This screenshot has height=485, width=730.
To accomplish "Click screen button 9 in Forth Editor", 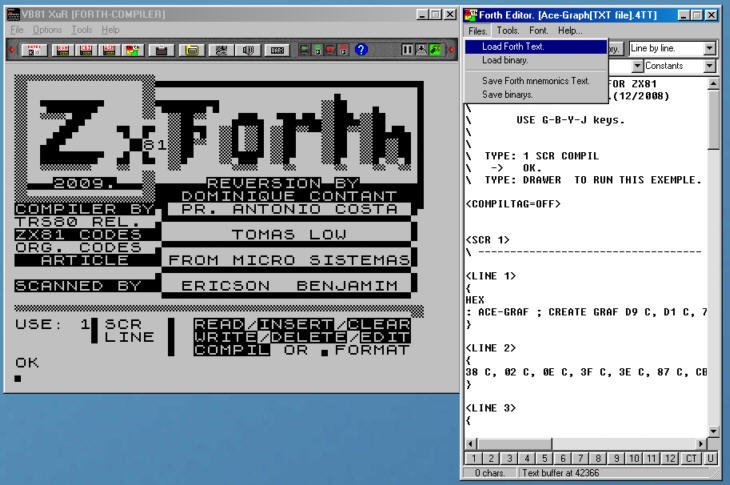I will [616, 458].
